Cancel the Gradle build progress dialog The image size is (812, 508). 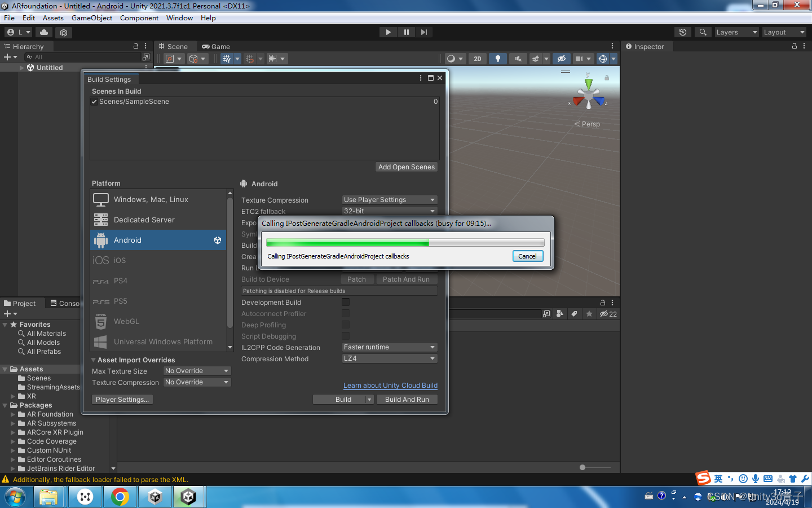528,256
